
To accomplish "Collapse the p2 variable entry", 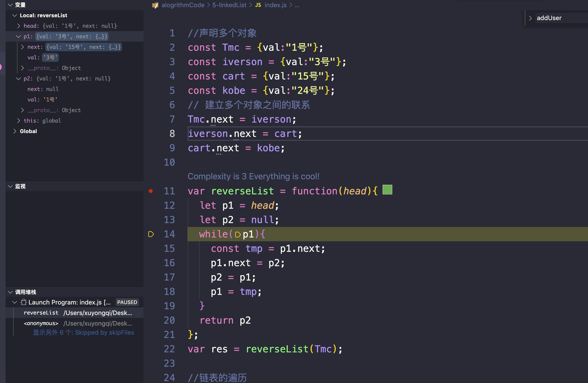I will coord(18,79).
